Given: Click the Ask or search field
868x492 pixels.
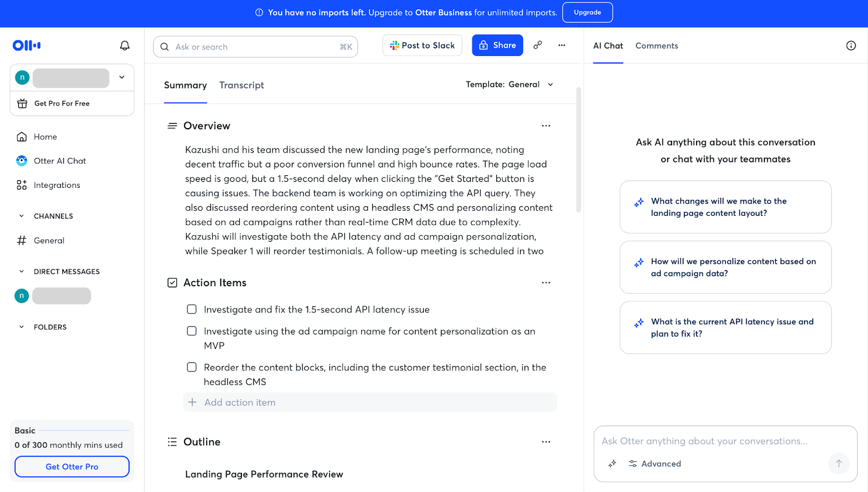Looking at the screenshot, I should pos(255,47).
